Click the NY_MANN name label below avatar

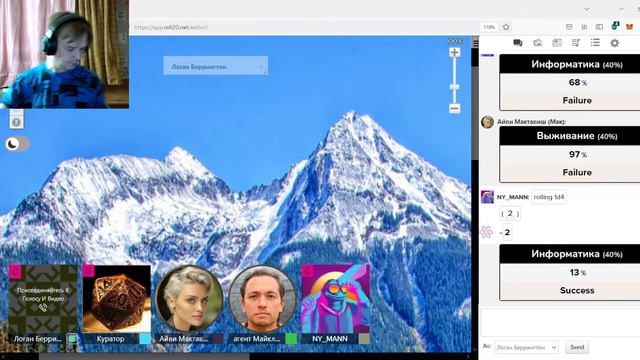(330, 339)
